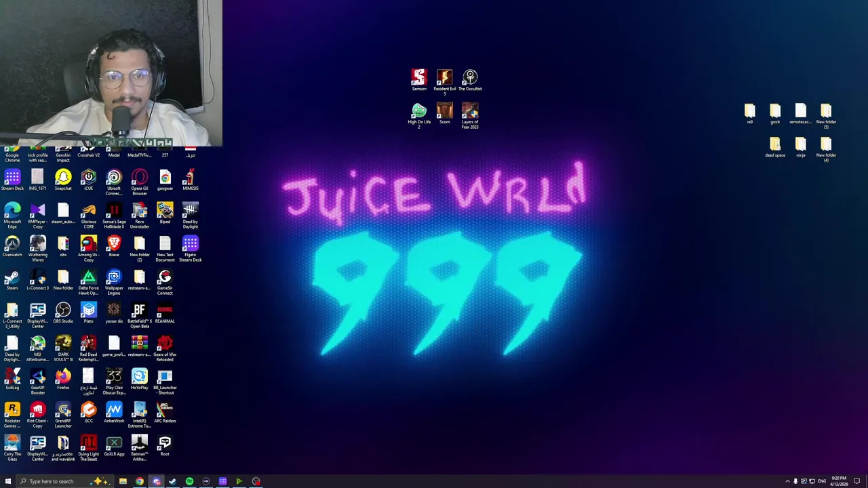Open the ninja folder
The height and width of the screenshot is (488, 868).
pyautogui.click(x=801, y=147)
